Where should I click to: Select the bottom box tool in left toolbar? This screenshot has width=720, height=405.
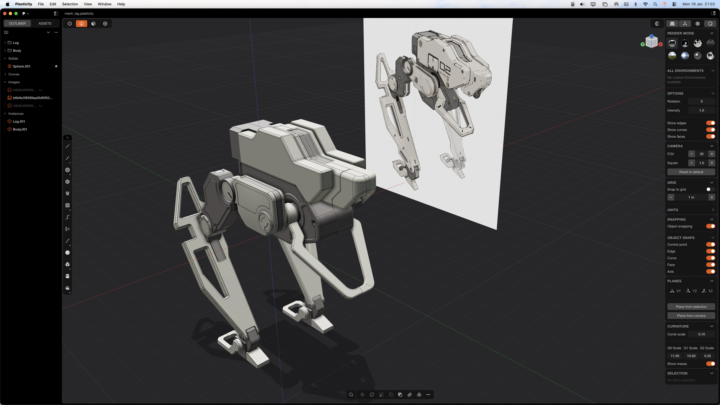pyautogui.click(x=68, y=288)
